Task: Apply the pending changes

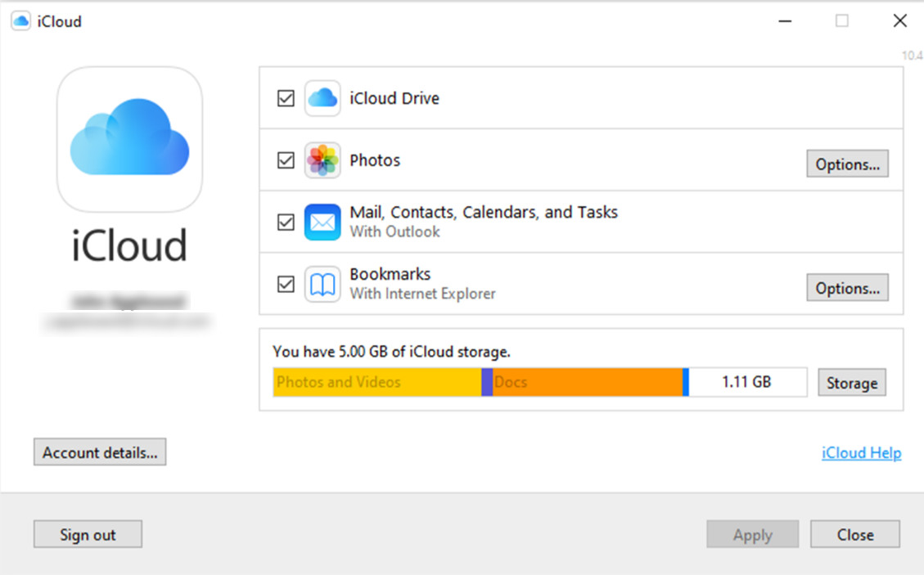Action: coord(752,533)
